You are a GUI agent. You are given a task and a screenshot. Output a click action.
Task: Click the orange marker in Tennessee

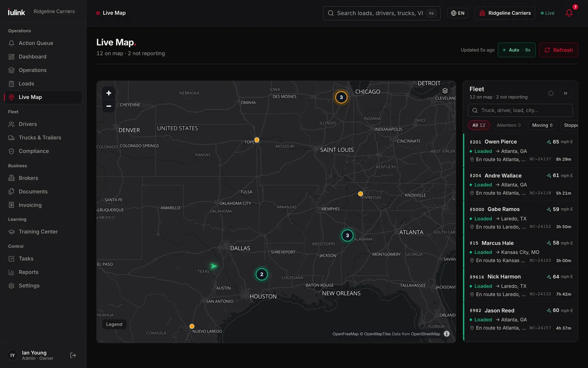click(360, 194)
